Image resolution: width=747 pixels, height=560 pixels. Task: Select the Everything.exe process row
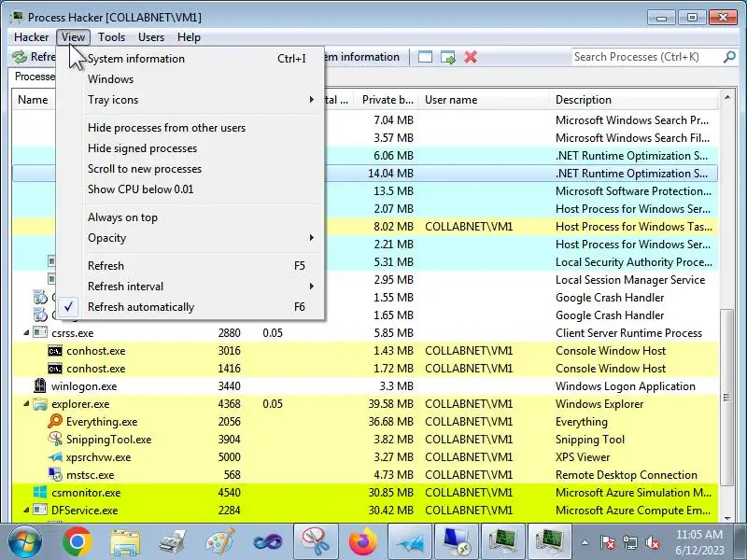tap(365, 422)
